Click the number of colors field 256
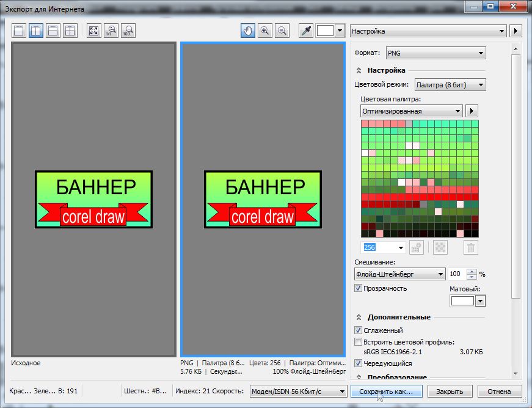The image size is (532, 408). tap(378, 247)
